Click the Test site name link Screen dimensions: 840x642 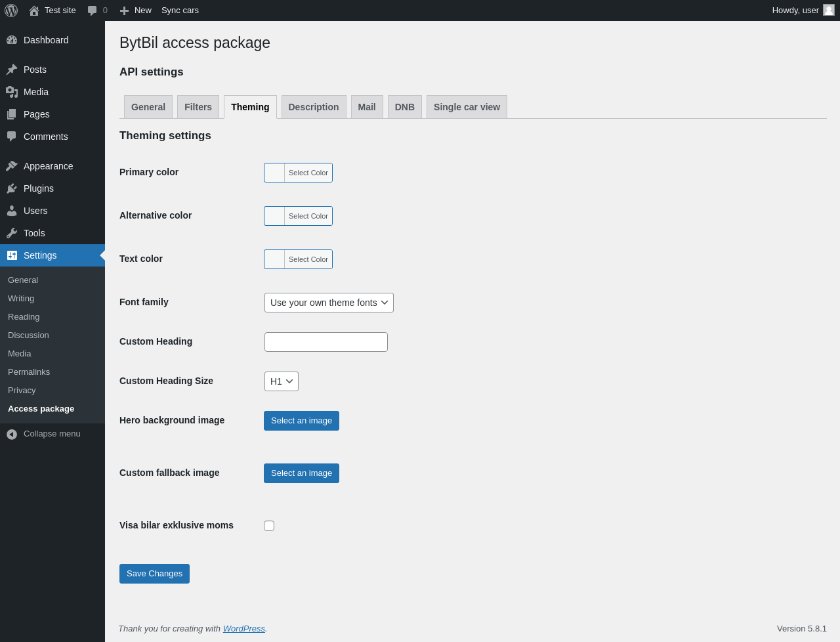[60, 11]
